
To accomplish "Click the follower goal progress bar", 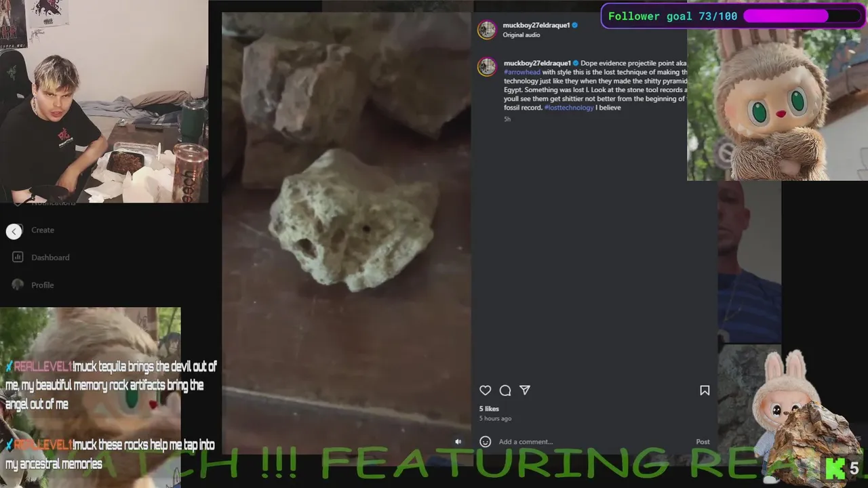I will point(802,16).
